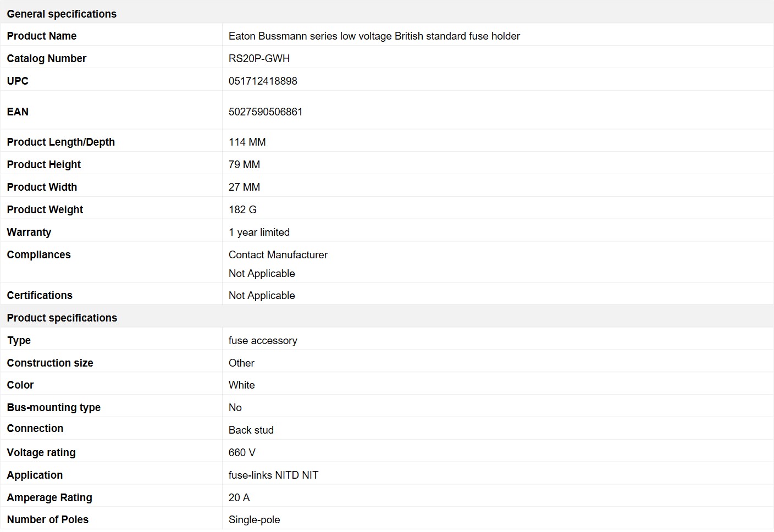Select the 'Single-pole' value
774x532 pixels.
coord(255,519)
